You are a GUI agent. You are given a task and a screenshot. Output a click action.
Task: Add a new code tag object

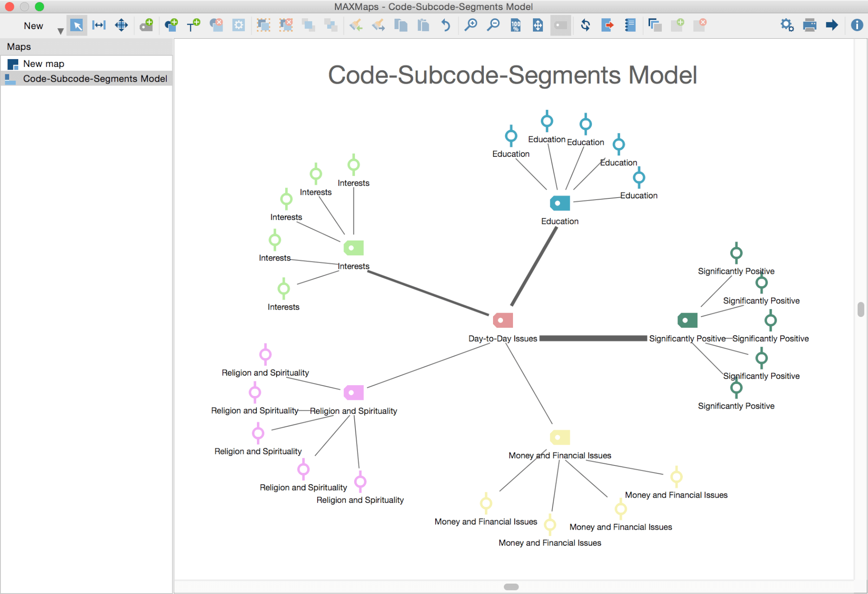(146, 25)
